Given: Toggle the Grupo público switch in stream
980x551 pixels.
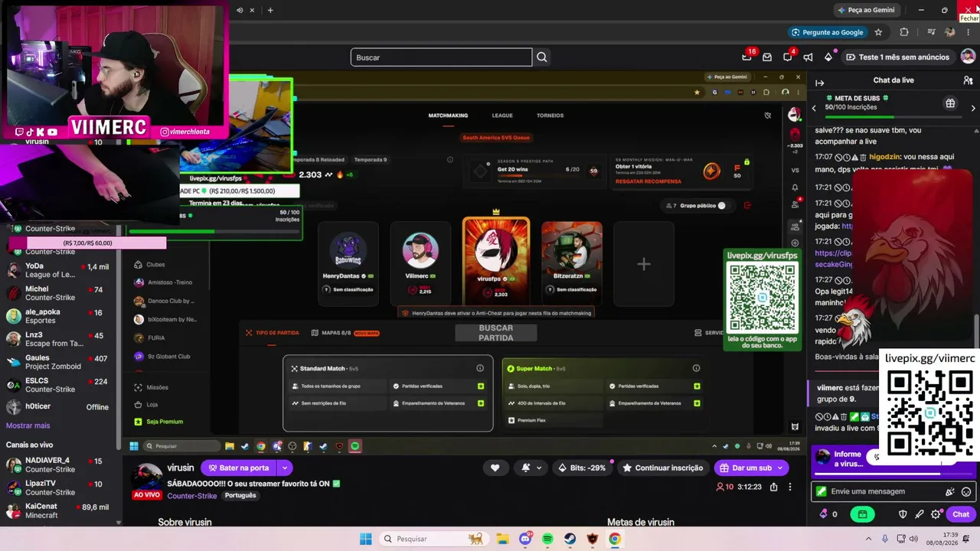Looking at the screenshot, I should [720, 205].
